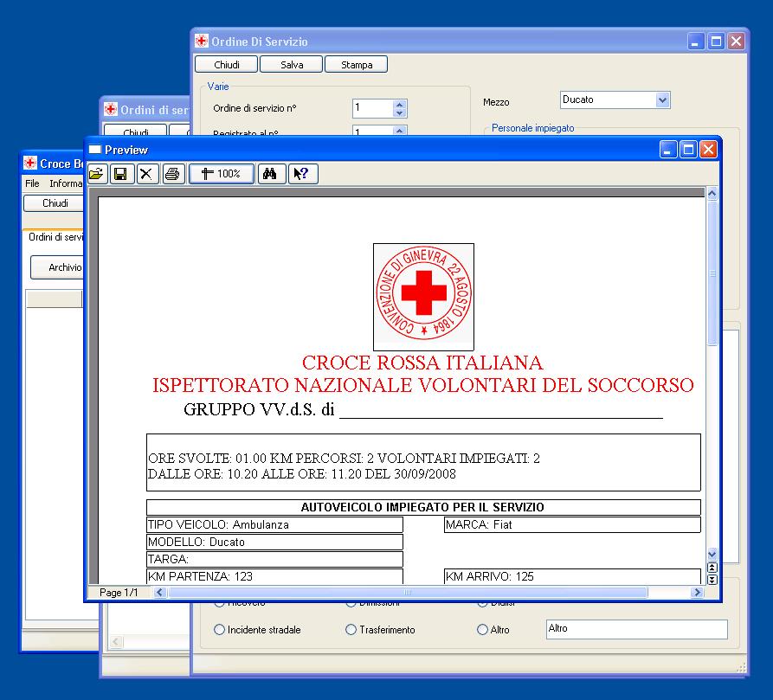Print the previewed document with the printer icon
Image resolution: width=773 pixels, height=700 pixels.
172,174
